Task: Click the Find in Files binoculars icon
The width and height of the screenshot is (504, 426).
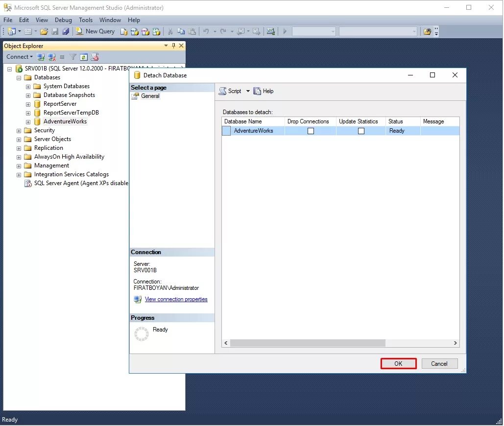Action: click(x=427, y=31)
